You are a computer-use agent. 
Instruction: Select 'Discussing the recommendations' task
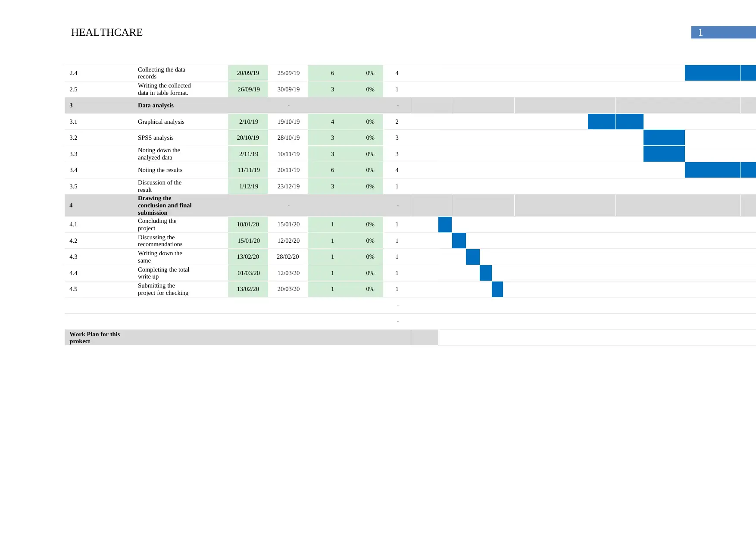[x=160, y=241]
